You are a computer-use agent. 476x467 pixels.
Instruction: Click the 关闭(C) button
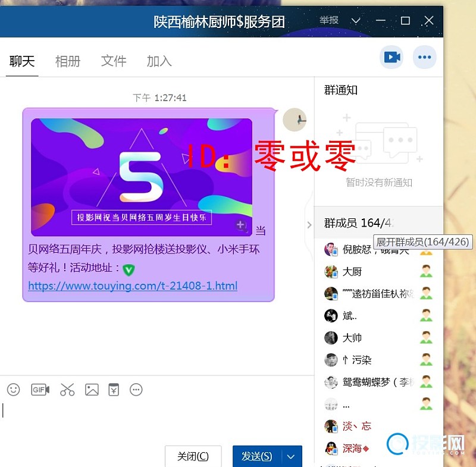pos(193,456)
